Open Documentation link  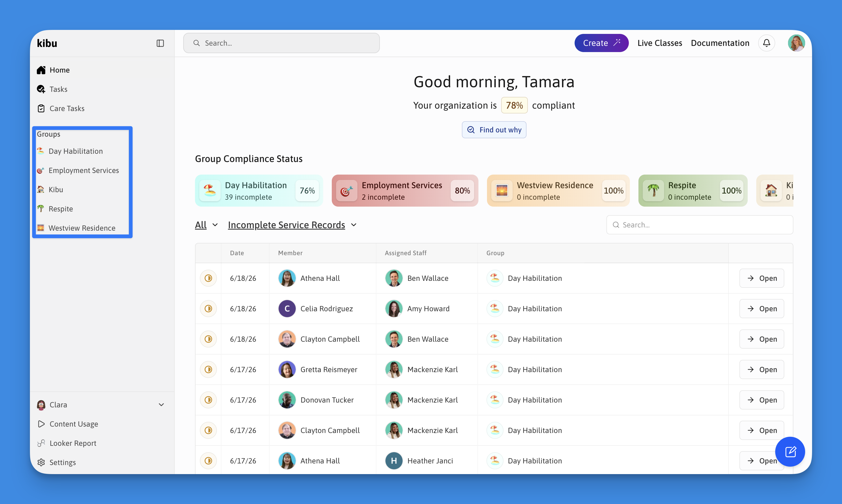tap(720, 43)
